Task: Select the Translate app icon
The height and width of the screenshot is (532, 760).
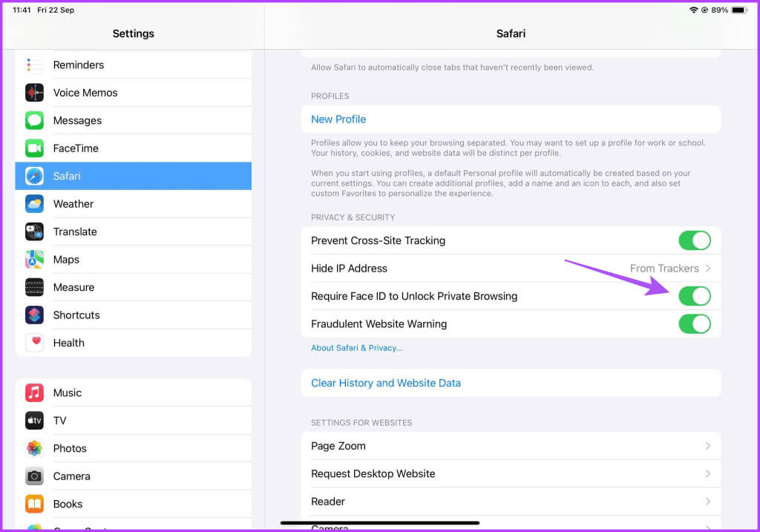Action: [x=34, y=231]
